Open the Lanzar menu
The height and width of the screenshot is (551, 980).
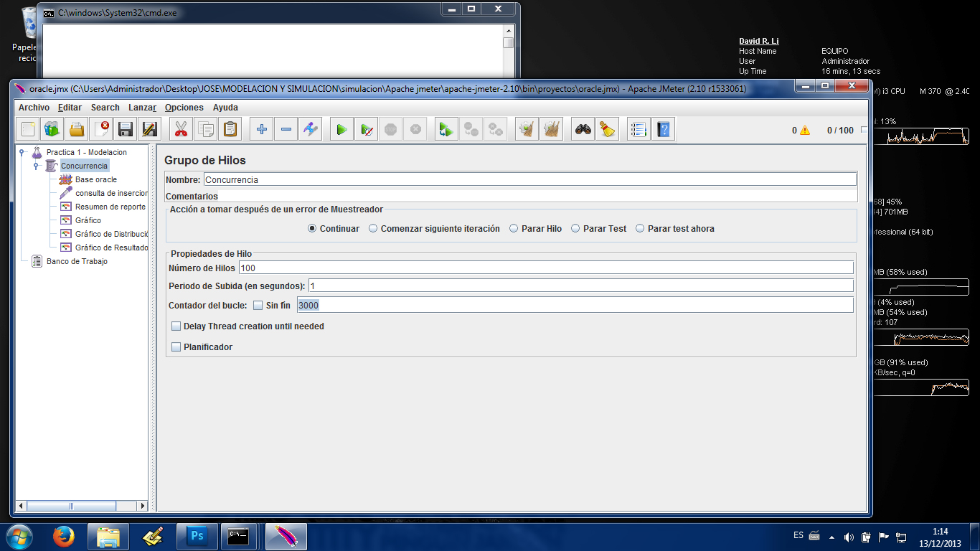[x=142, y=108]
